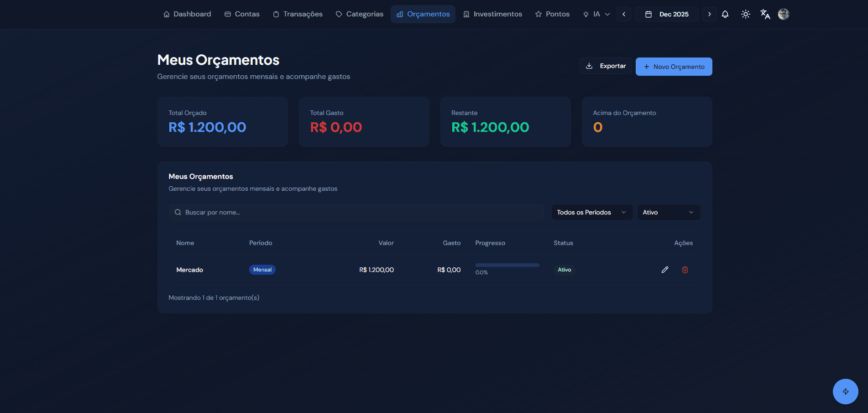This screenshot has width=868, height=413.
Task: Switch to the Investimentos tab
Action: click(492, 14)
